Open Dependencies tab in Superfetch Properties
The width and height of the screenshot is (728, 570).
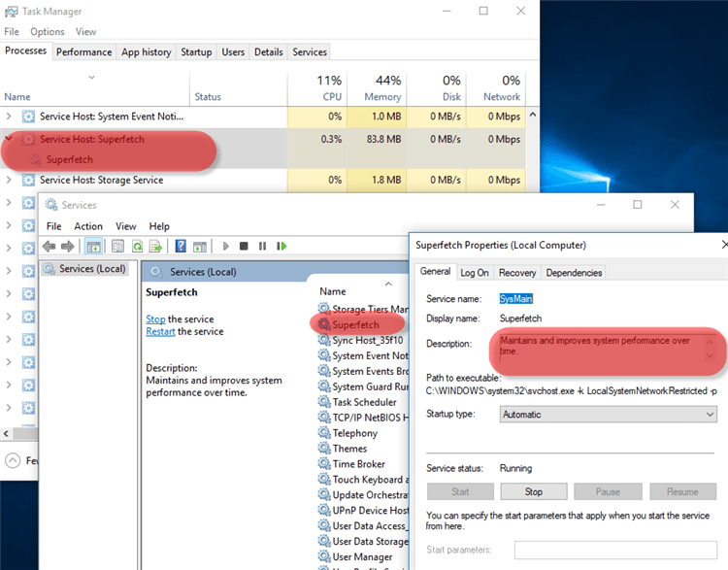pos(574,273)
